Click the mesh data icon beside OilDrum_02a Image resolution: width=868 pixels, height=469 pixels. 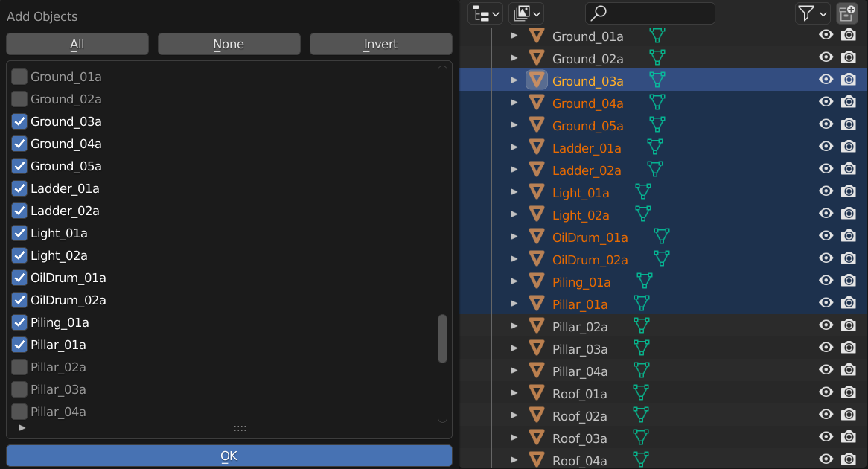(661, 258)
